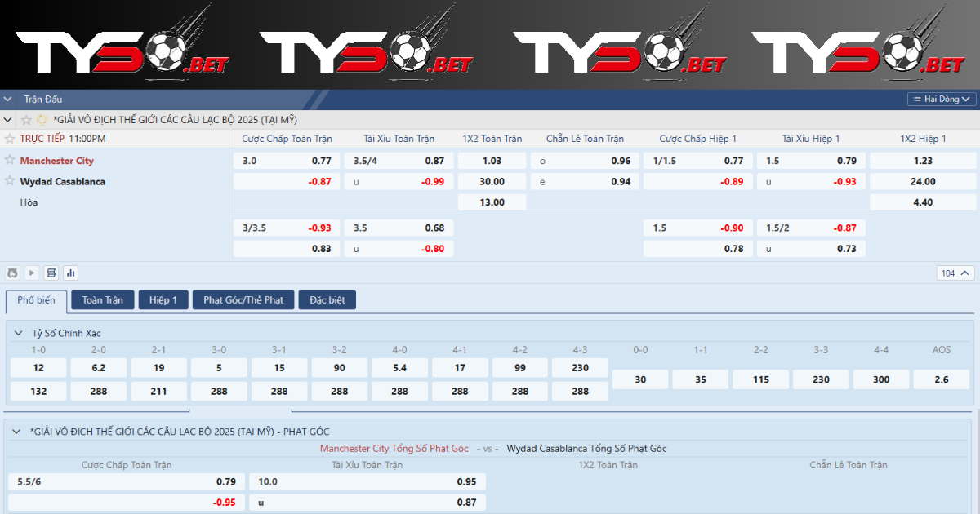The height and width of the screenshot is (514, 980).
Task: Select correct score 3-1 odds 15
Action: click(x=280, y=368)
